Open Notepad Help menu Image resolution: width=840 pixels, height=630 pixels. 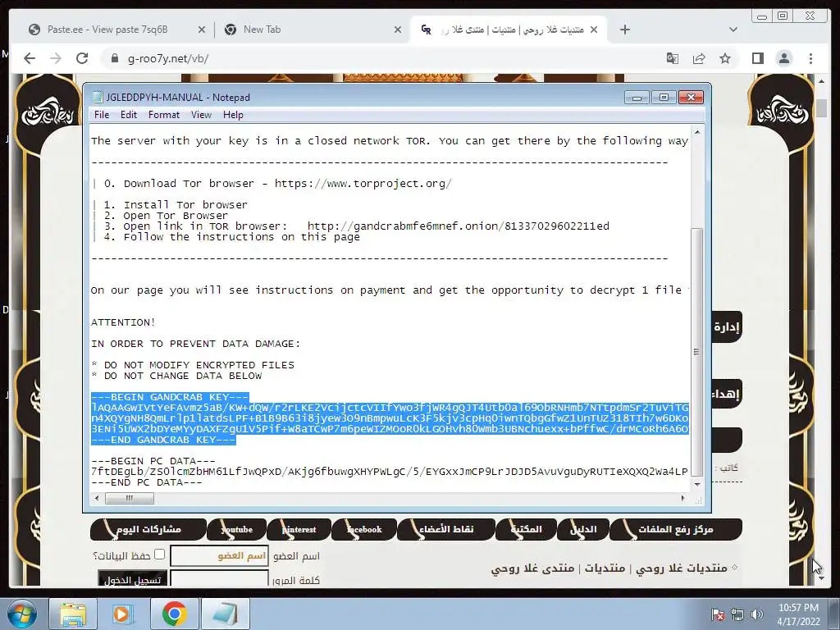tap(233, 115)
